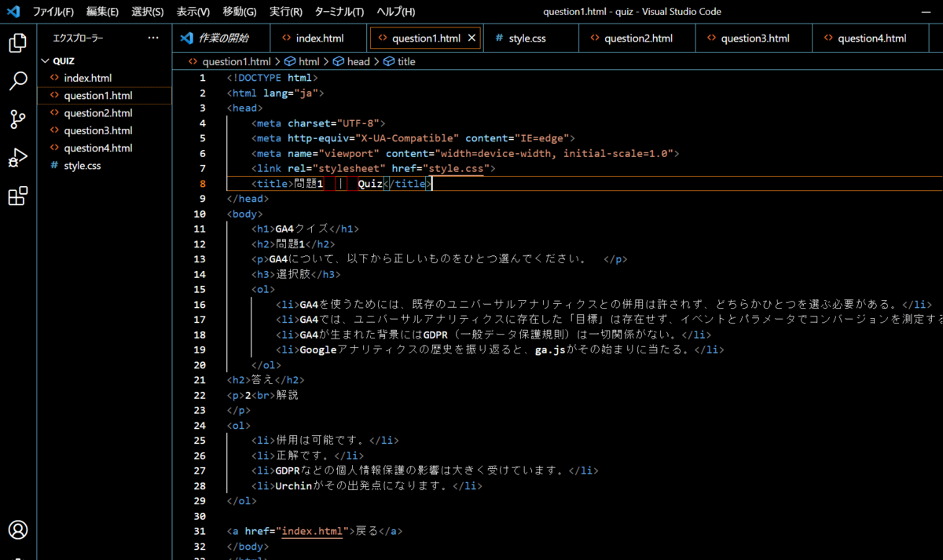The image size is (943, 560).
Task: Click the 併用は可能です list item line
Action: tap(325, 440)
